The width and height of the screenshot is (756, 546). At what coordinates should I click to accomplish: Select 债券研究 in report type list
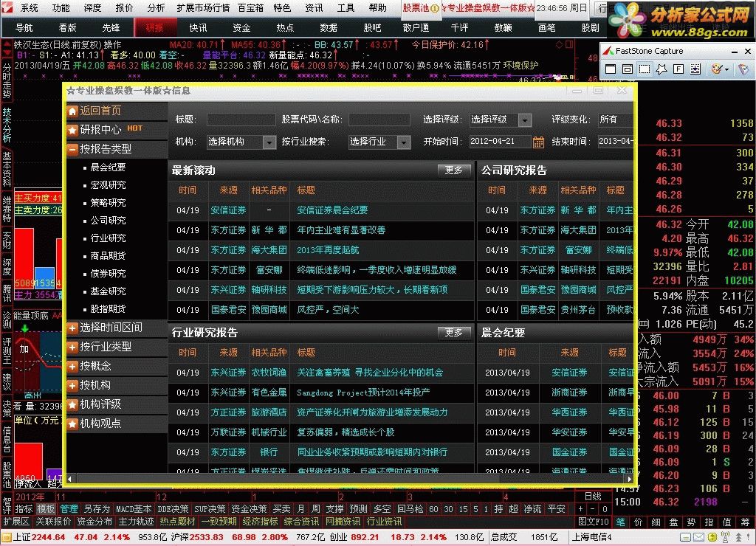108,274
